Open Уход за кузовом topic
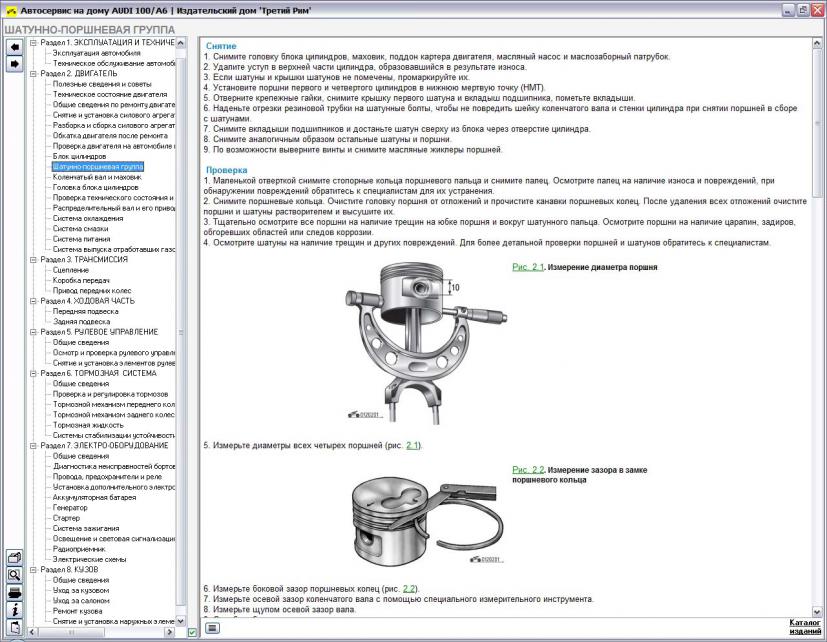This screenshot has width=827, height=642. pos(81,590)
